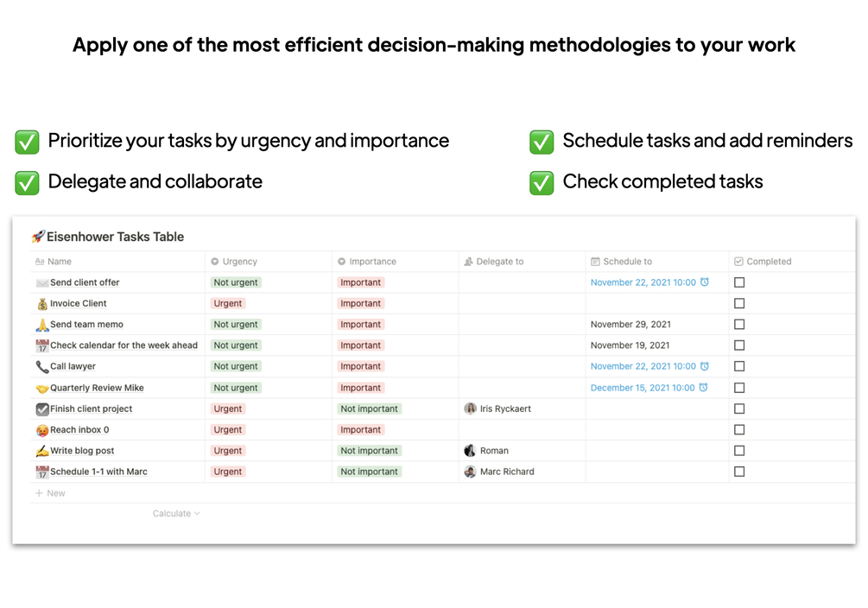Click the alarm clock icon on December 15 reminder
This screenshot has width=868, height=608.
point(703,388)
